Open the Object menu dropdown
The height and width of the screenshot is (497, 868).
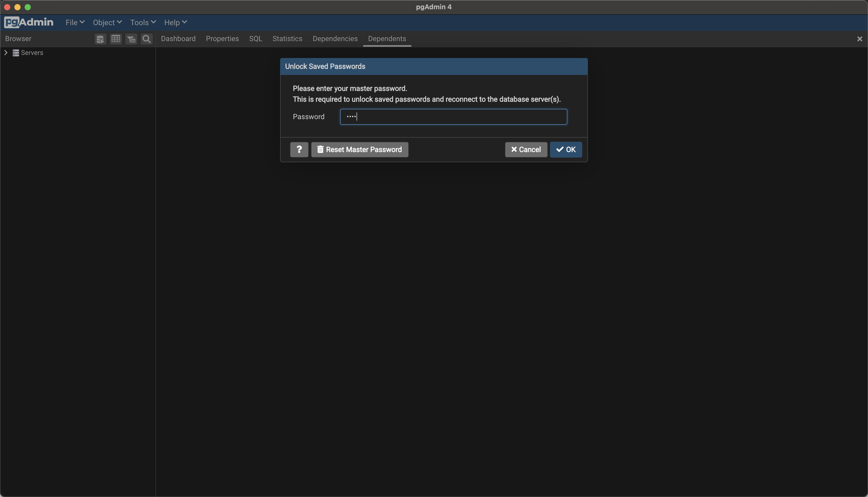tap(107, 23)
